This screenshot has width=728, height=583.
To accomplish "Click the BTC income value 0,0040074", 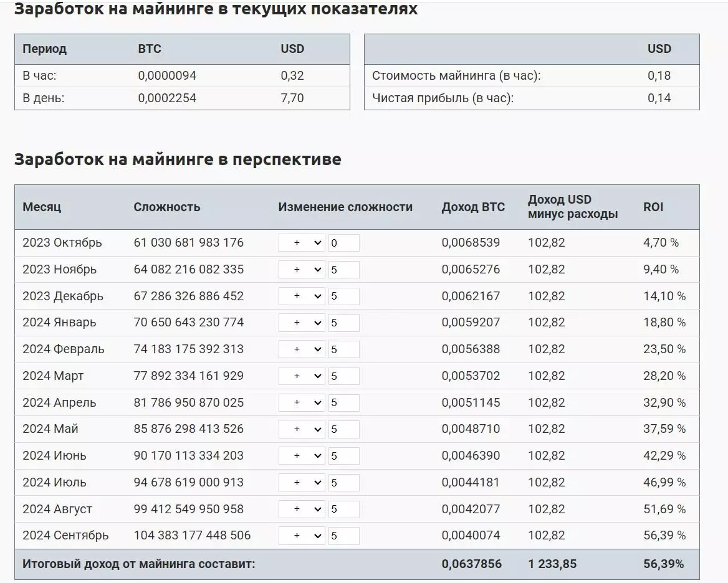I will click(x=471, y=535).
